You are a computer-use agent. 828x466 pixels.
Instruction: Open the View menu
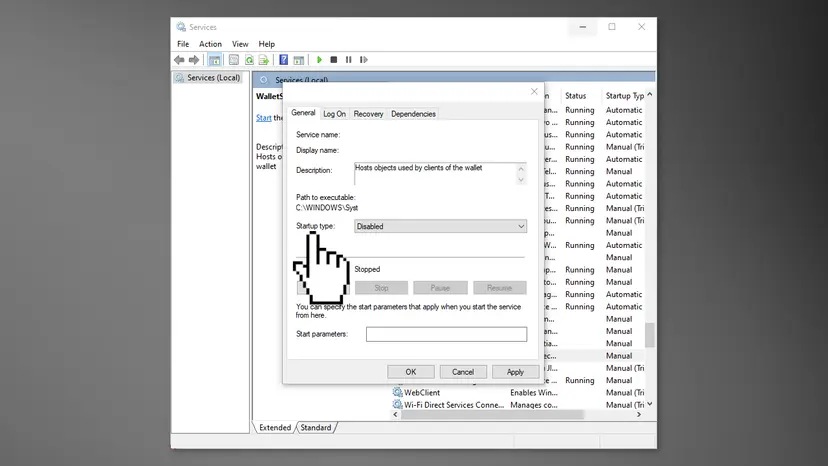[x=240, y=44]
